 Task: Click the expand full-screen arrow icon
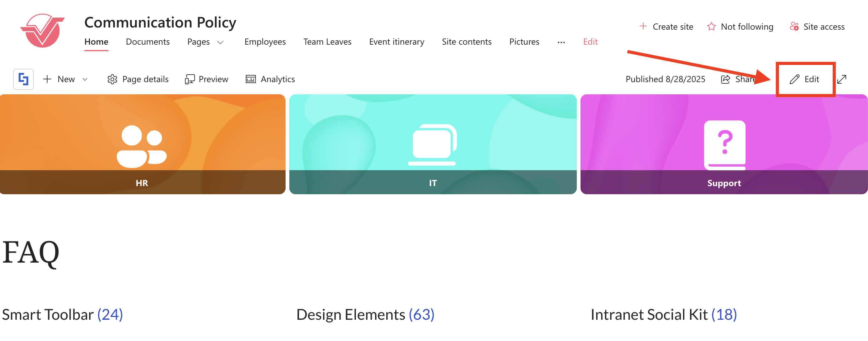(842, 79)
